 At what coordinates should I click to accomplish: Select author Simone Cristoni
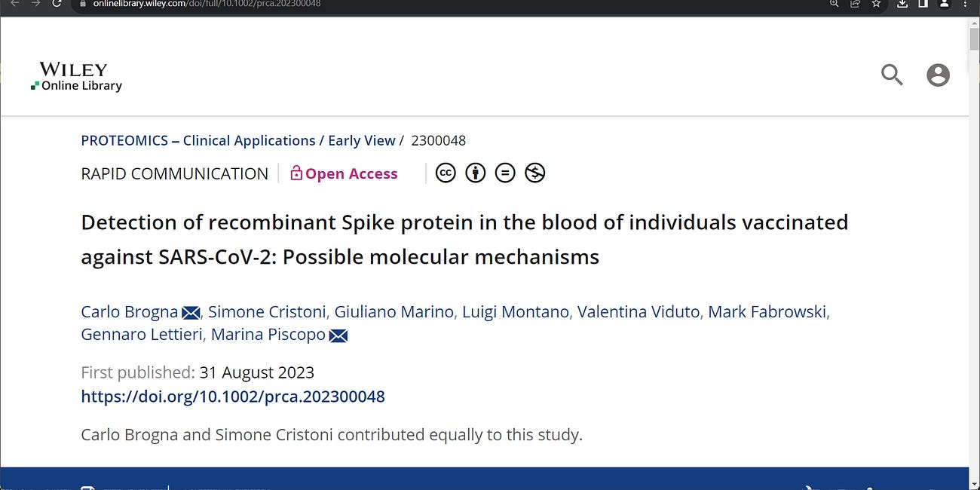(267, 311)
